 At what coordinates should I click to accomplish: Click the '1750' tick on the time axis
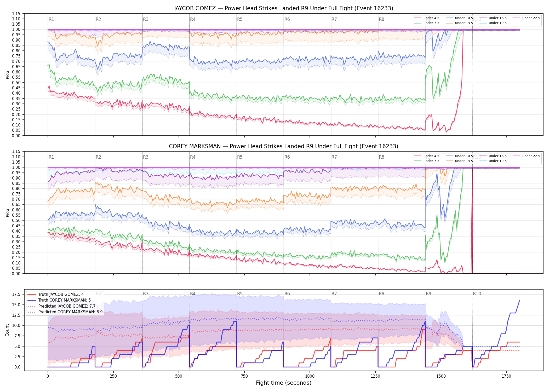tap(506, 376)
